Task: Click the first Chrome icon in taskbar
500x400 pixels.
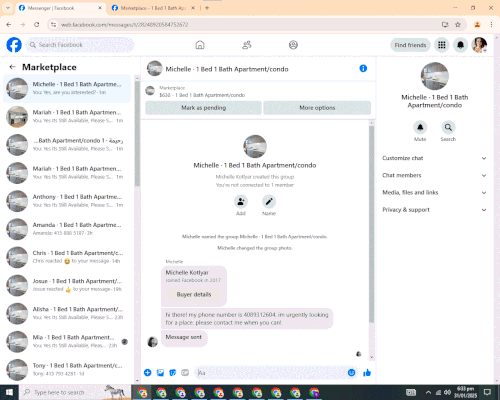Action: pyautogui.click(x=142, y=392)
